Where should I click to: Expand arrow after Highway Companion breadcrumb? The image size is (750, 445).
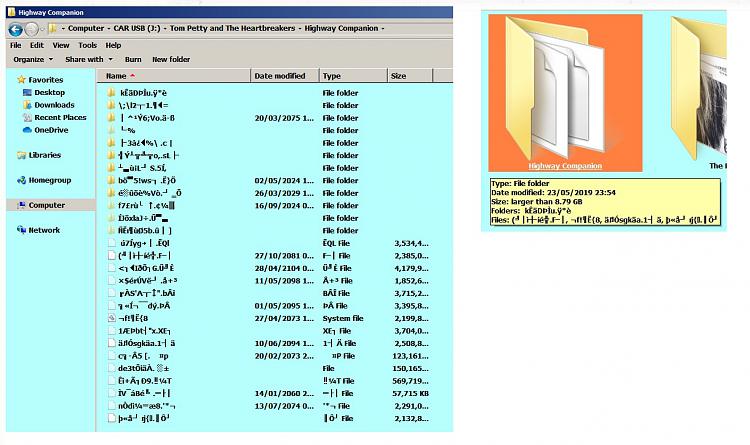(383, 29)
